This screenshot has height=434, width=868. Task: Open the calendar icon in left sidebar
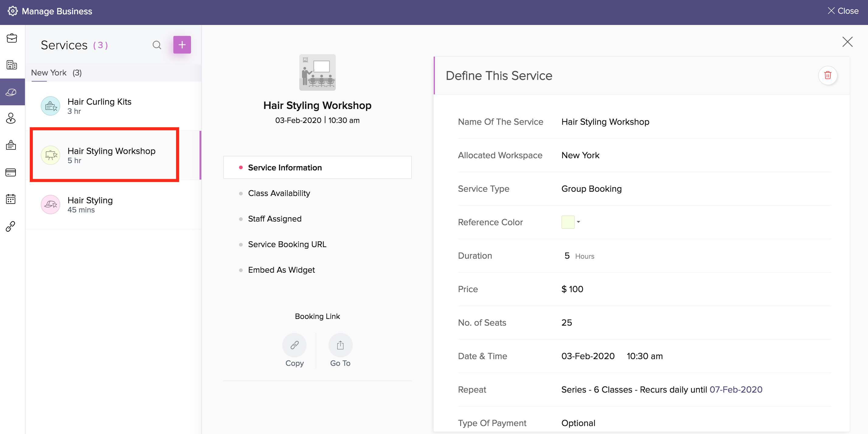(11, 199)
